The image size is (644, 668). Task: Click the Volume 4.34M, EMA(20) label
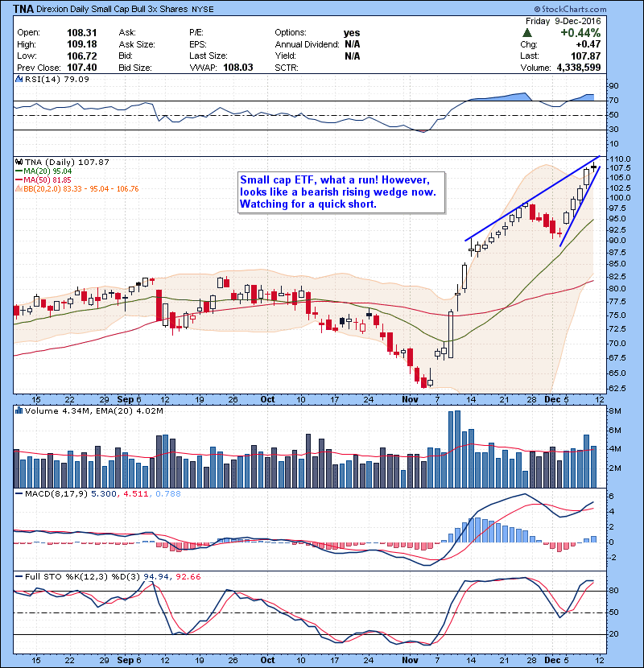click(x=93, y=411)
